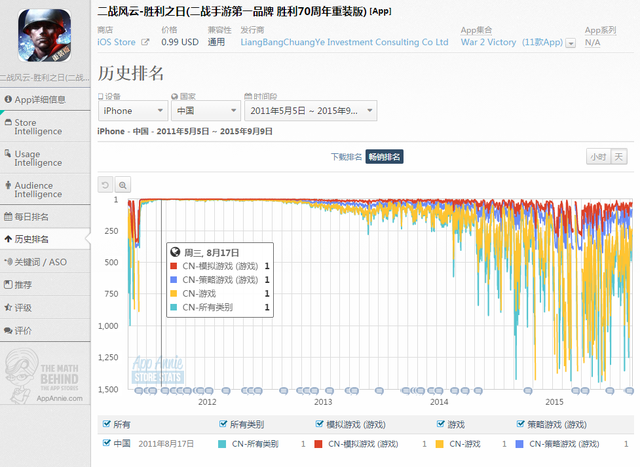Open 关键词 / ASO section

[x=41, y=262]
